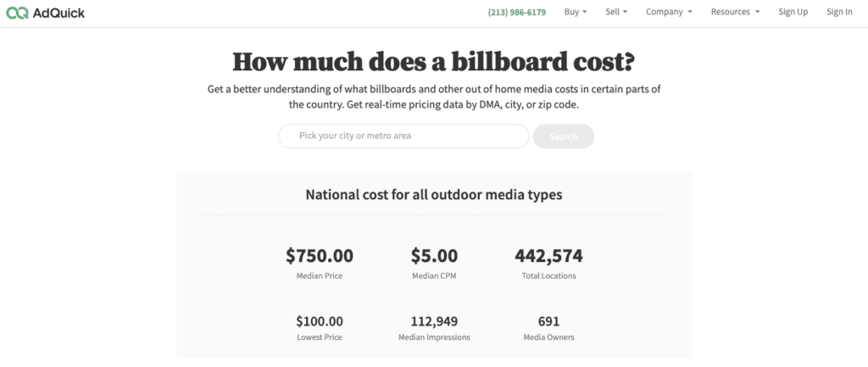
Task: Click the 442,574 Total Locations stat
Action: click(548, 256)
